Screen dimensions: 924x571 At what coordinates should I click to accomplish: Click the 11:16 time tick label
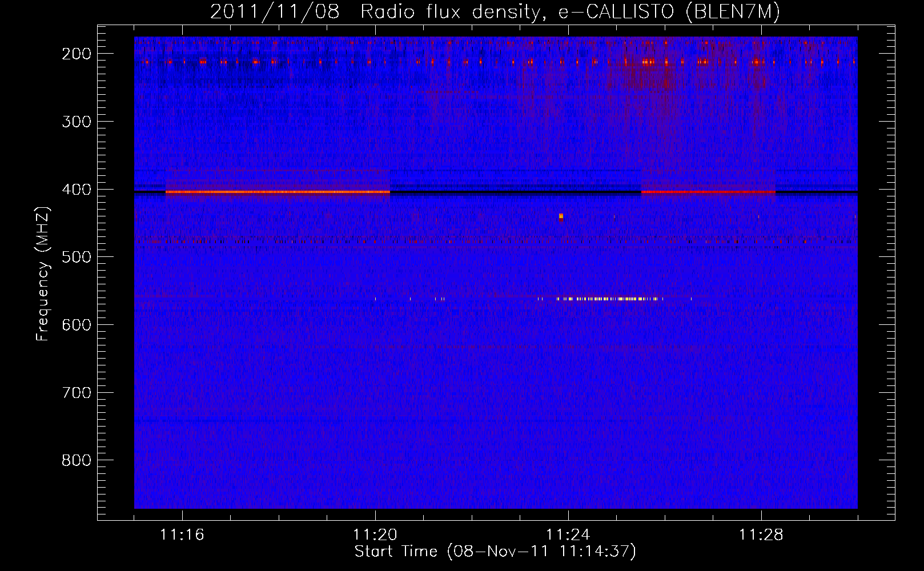click(x=182, y=535)
